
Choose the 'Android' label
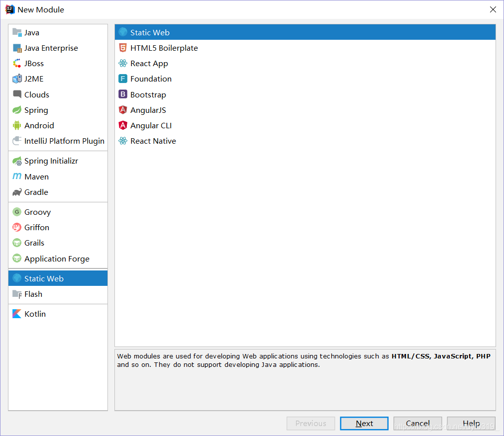39,126
